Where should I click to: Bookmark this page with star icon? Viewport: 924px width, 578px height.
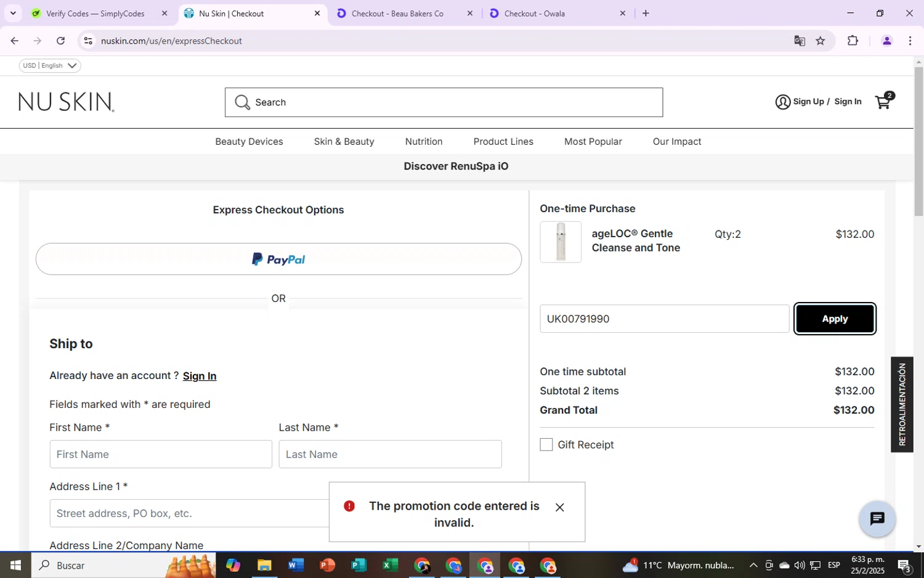[x=821, y=41]
